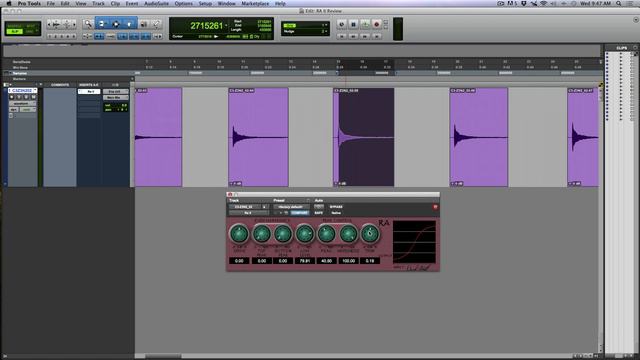Image resolution: width=640 pixels, height=360 pixels.
Task: Click the track output path button
Action: [116, 98]
